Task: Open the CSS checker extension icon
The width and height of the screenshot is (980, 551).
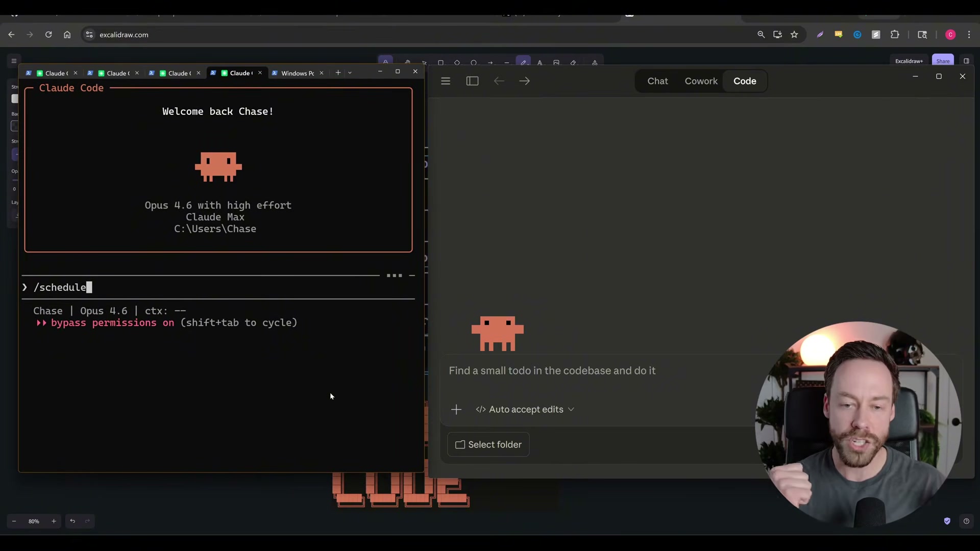Action: click(838, 35)
